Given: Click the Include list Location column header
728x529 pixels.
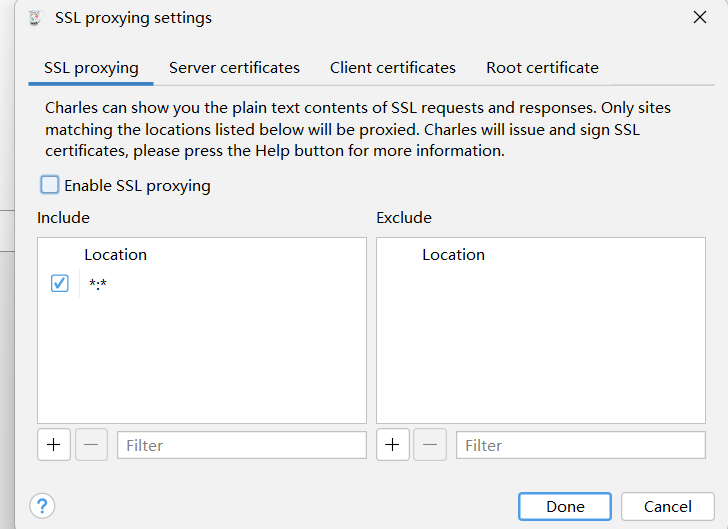Looking at the screenshot, I should tap(115, 255).
